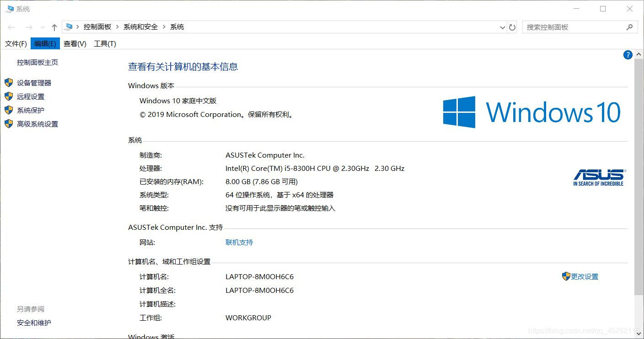
Task: Click the text 8.00 GB (7.86 GB 可用)
Action: point(262,181)
